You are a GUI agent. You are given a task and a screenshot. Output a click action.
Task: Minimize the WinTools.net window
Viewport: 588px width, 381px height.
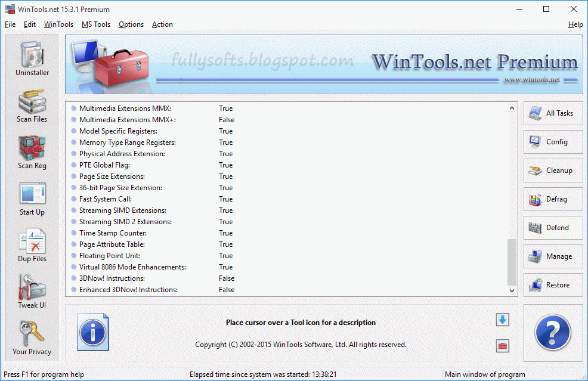[519, 9]
